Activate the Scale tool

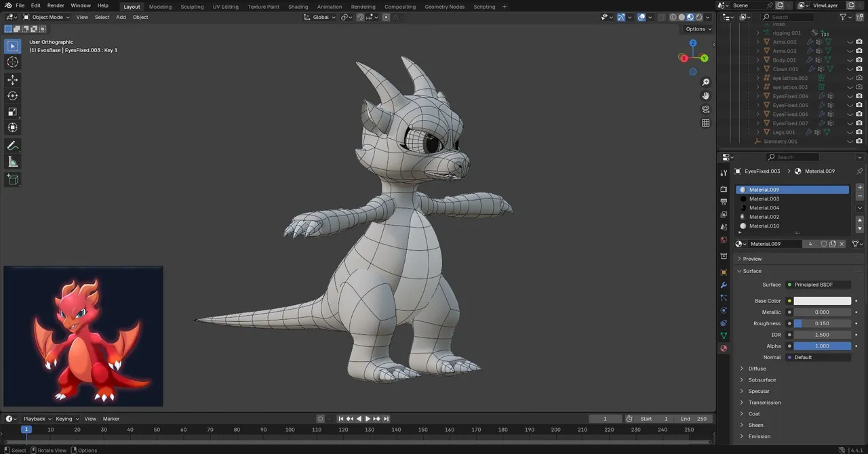coord(12,112)
